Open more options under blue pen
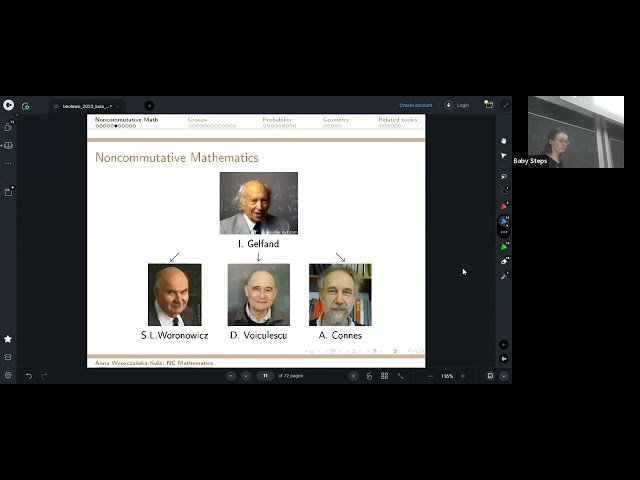 504,232
